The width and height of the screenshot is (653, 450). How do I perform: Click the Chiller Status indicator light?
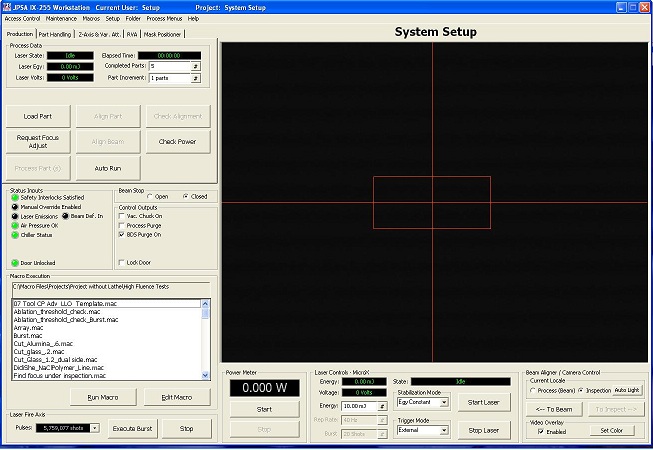point(15,235)
